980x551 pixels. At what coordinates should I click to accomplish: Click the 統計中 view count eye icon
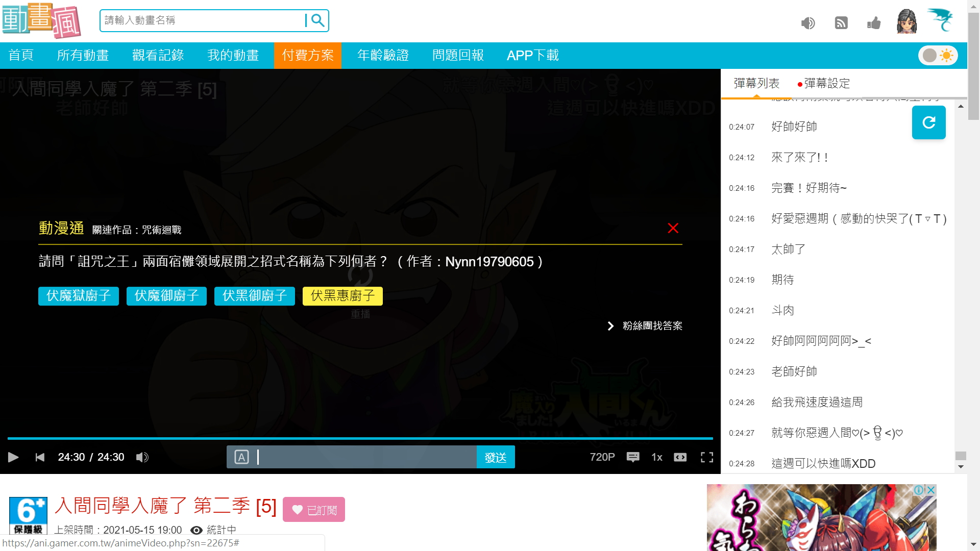coord(197,530)
